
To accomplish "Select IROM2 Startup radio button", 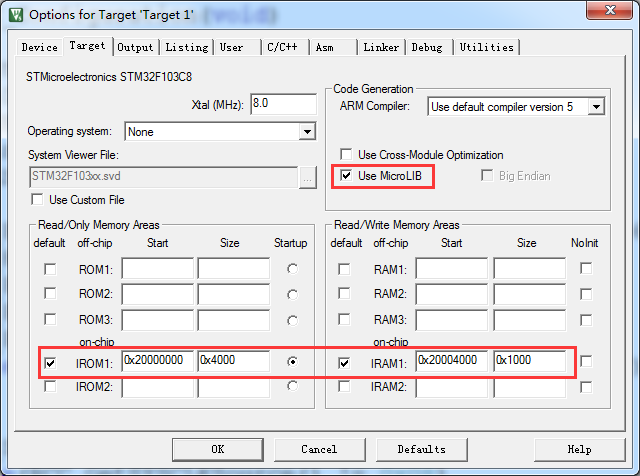I will 292,385.
